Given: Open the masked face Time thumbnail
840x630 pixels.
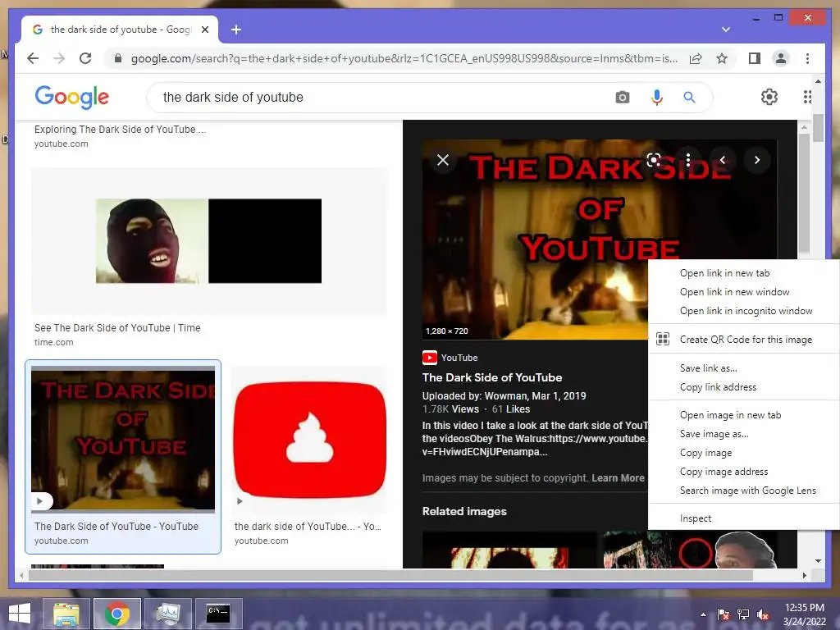Looking at the screenshot, I should (209, 241).
